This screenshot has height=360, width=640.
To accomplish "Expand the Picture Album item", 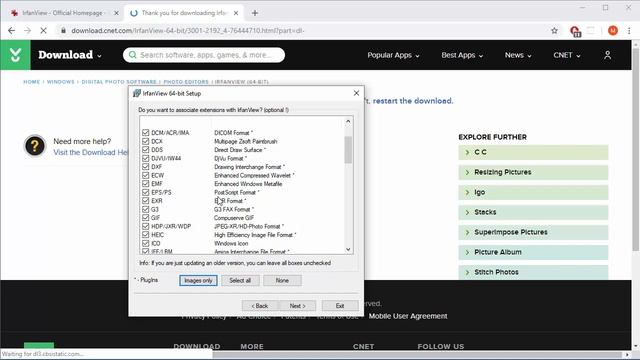I will [533, 252].
